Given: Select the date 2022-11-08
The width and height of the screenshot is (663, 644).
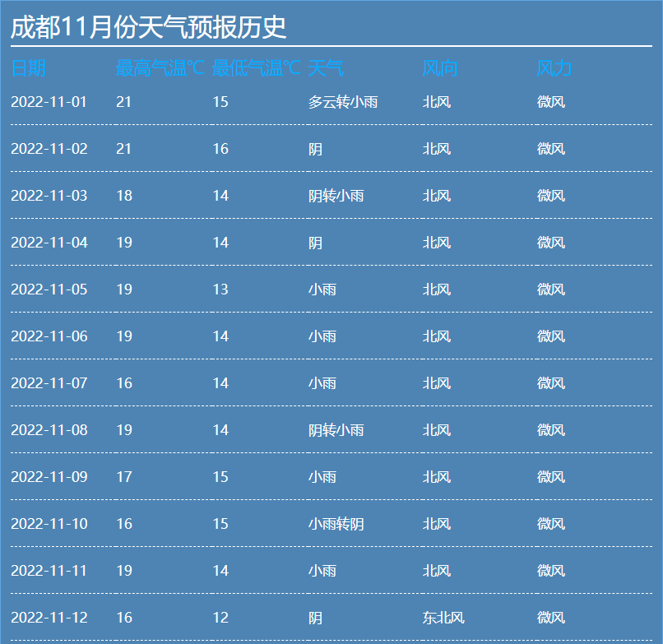Looking at the screenshot, I should click(x=49, y=430).
